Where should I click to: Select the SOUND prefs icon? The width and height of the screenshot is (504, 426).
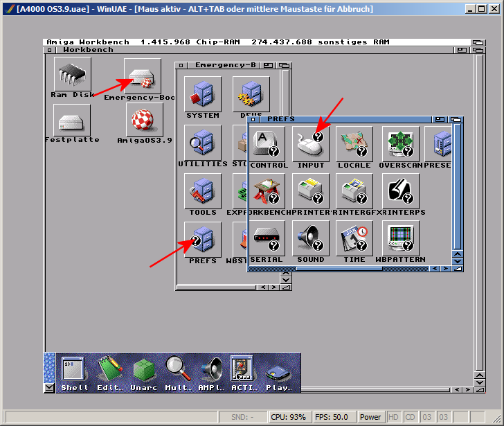[310, 238]
